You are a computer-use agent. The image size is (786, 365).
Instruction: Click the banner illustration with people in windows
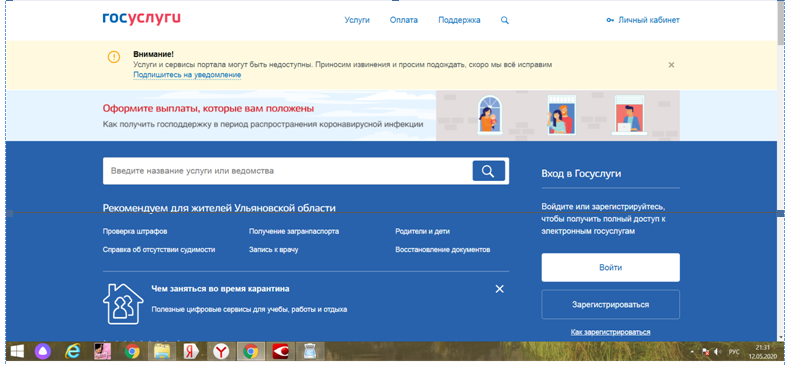tap(558, 115)
